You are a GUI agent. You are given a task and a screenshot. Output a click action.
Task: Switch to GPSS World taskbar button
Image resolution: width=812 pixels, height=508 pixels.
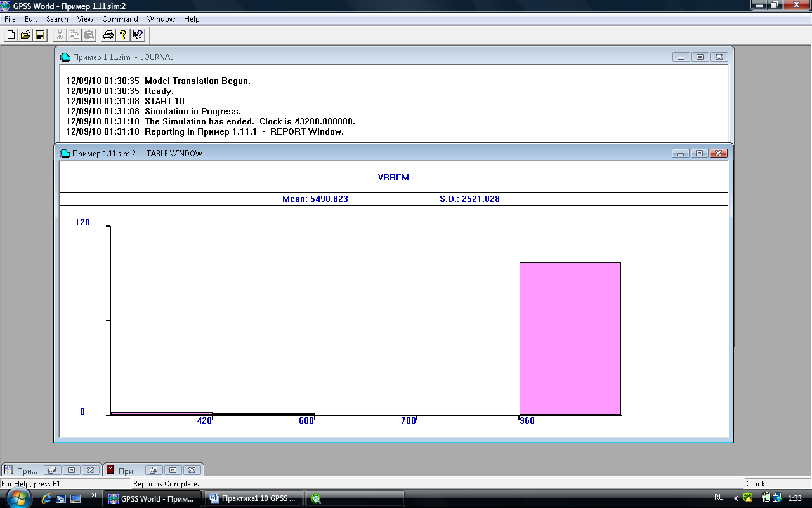152,498
